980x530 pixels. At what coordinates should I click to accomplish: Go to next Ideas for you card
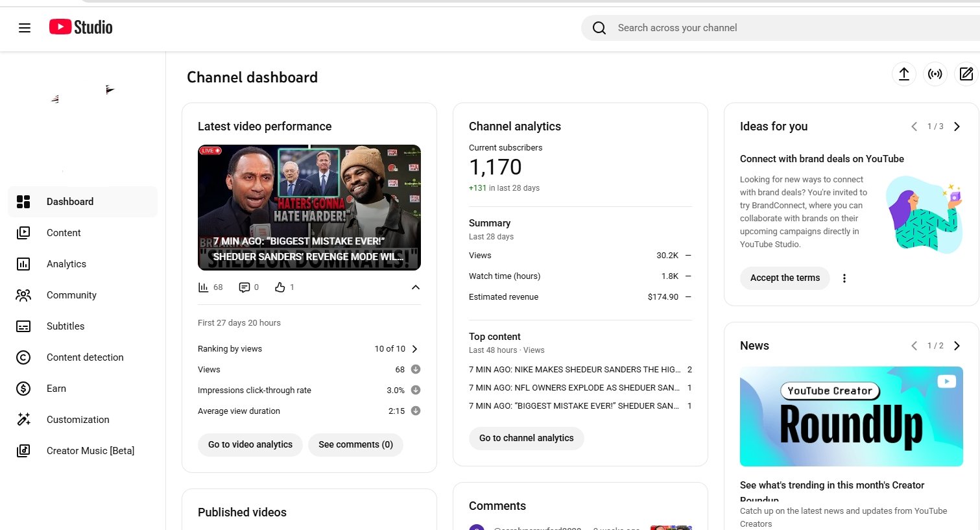tap(957, 126)
